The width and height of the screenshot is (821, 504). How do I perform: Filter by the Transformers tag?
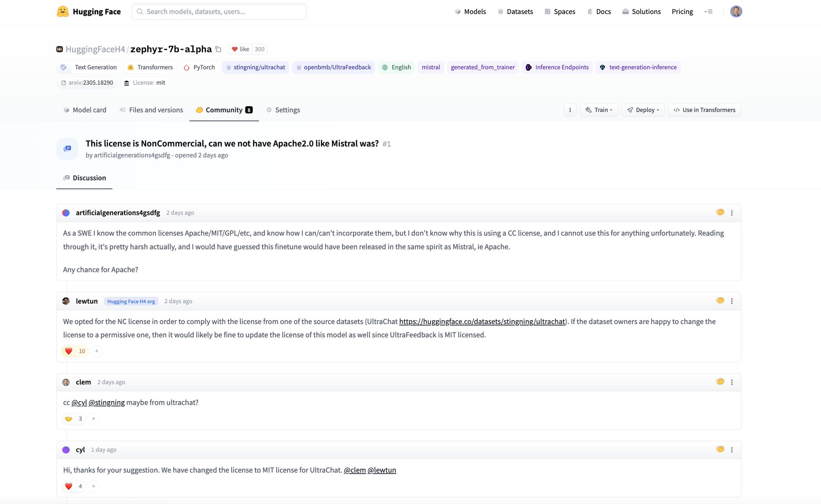click(150, 67)
